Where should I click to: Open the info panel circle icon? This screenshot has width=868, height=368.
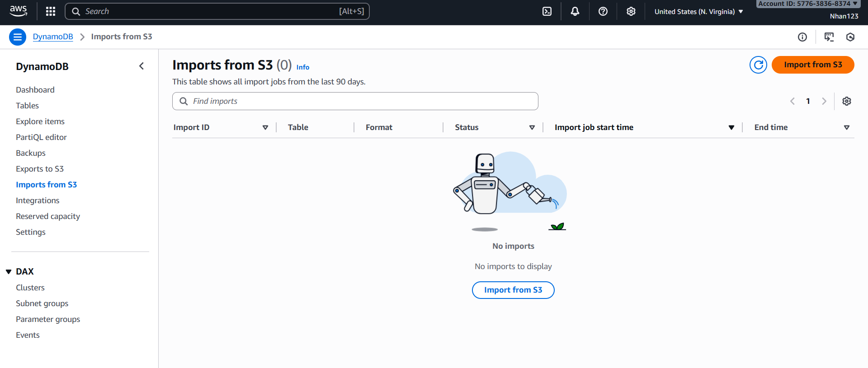(802, 37)
